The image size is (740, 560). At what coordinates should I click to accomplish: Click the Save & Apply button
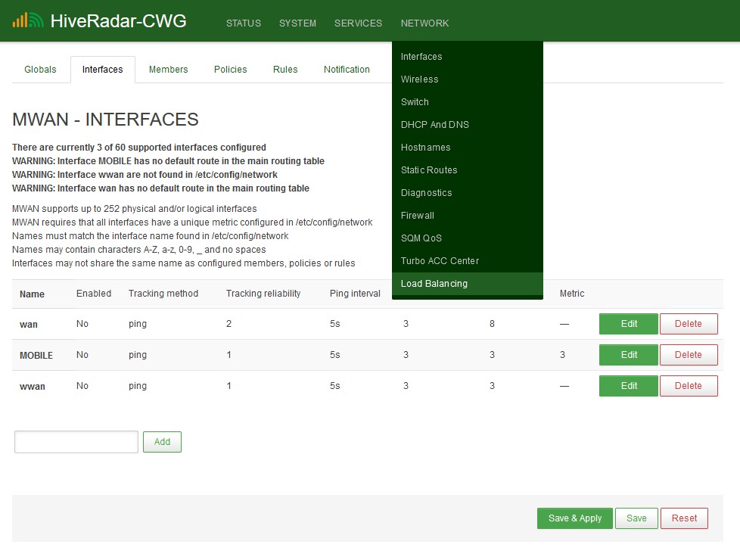pyautogui.click(x=574, y=518)
